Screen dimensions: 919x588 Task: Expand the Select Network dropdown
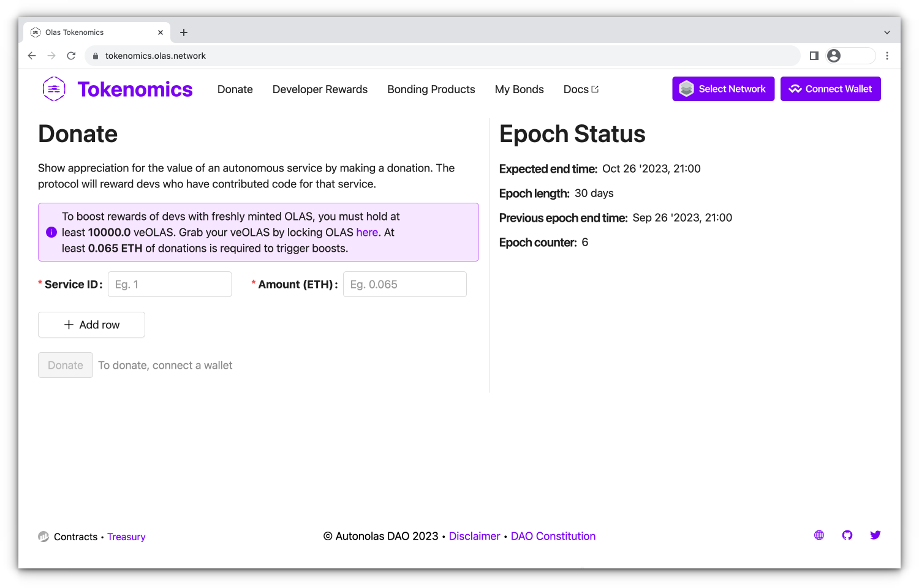click(723, 89)
